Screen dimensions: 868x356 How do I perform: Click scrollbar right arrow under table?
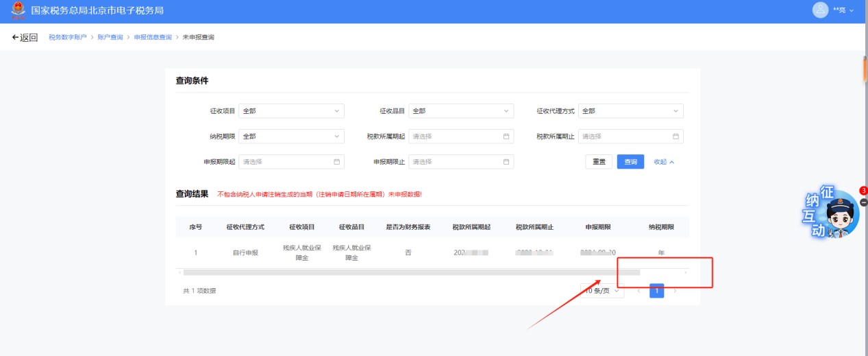click(685, 272)
